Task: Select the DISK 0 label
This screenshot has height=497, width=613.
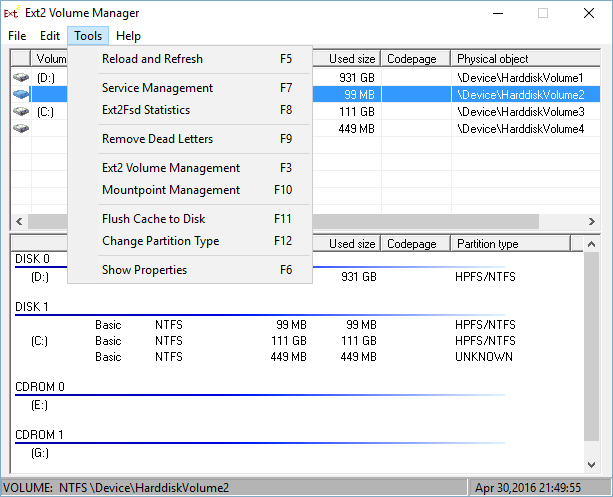Action: (32, 259)
